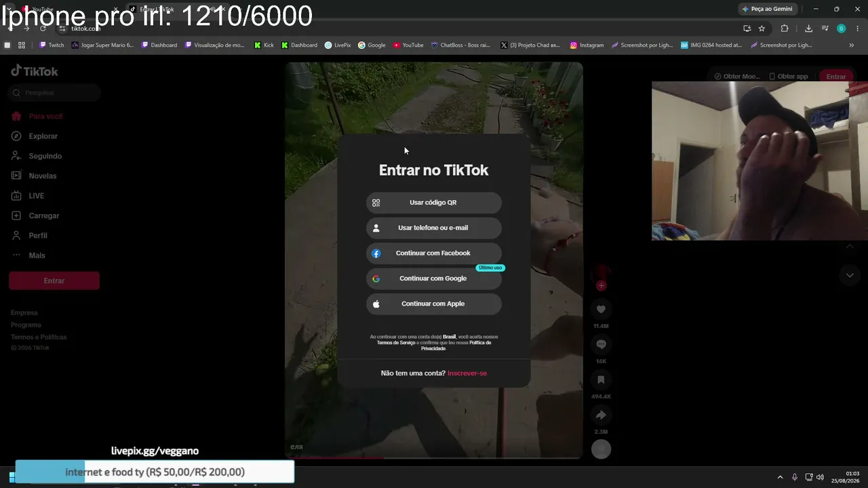868x488 pixels.
Task: Open the Google bookmark
Action: click(x=372, y=45)
